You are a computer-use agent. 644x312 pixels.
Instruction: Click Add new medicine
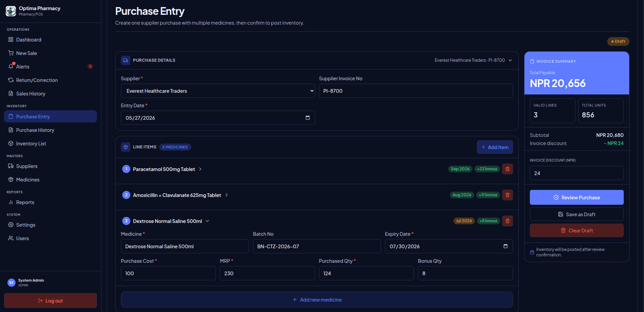pyautogui.click(x=317, y=300)
